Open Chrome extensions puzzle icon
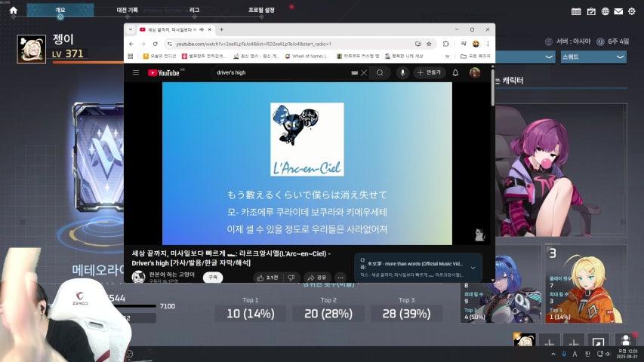Image resolution: width=644 pixels, height=362 pixels. pos(446,44)
